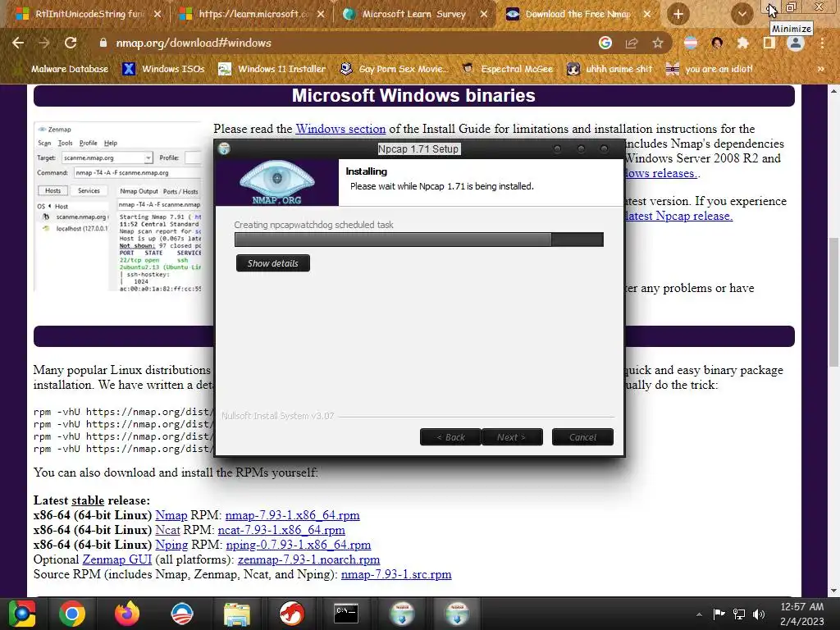Open the volume tray icon
Viewport: 840px width, 630px height.
click(759, 614)
